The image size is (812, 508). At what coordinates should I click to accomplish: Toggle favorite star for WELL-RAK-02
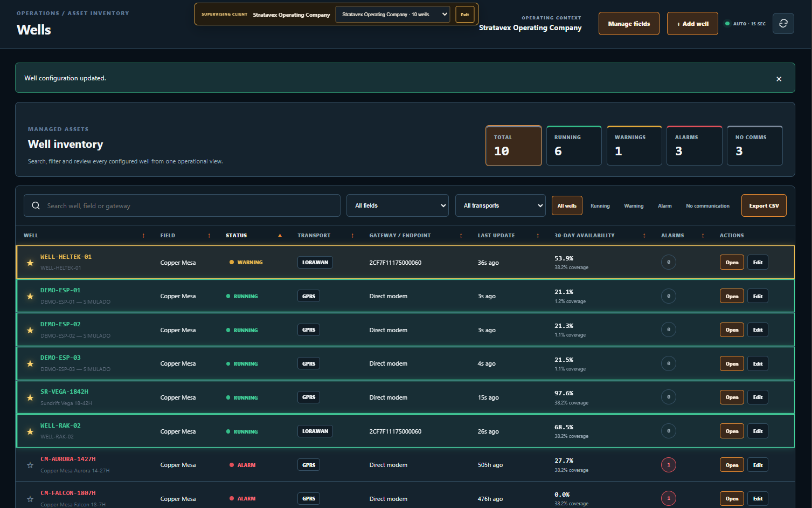point(30,431)
